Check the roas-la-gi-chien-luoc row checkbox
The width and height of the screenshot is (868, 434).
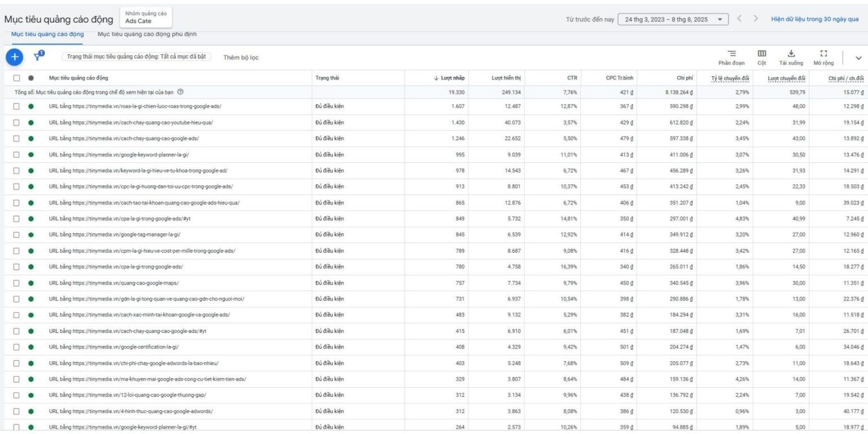[16, 106]
